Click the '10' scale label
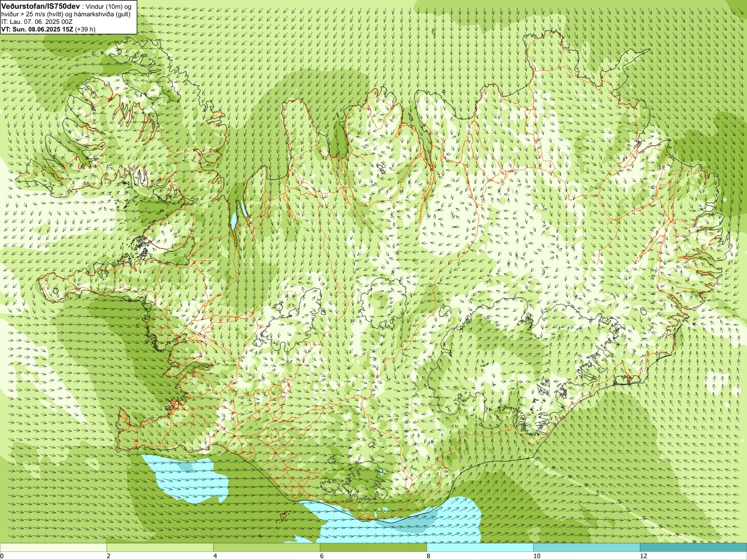 (x=536, y=556)
